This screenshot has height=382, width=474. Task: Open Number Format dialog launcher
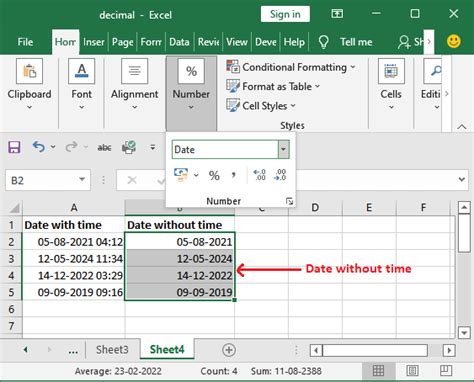(x=289, y=201)
